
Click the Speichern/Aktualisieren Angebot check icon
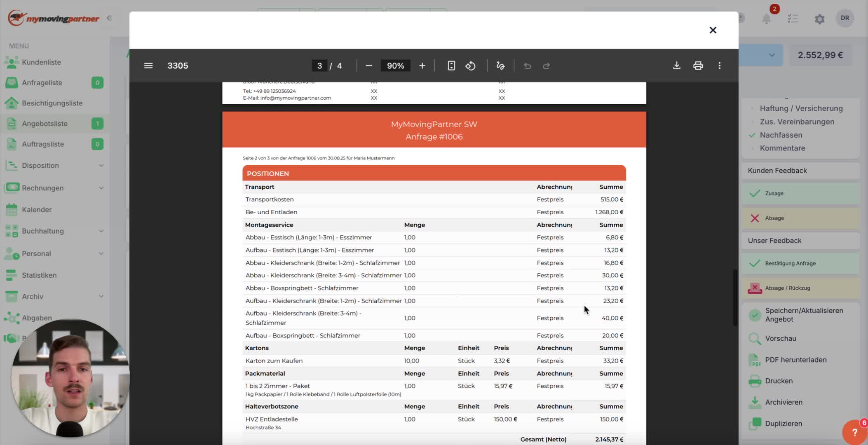coord(755,315)
